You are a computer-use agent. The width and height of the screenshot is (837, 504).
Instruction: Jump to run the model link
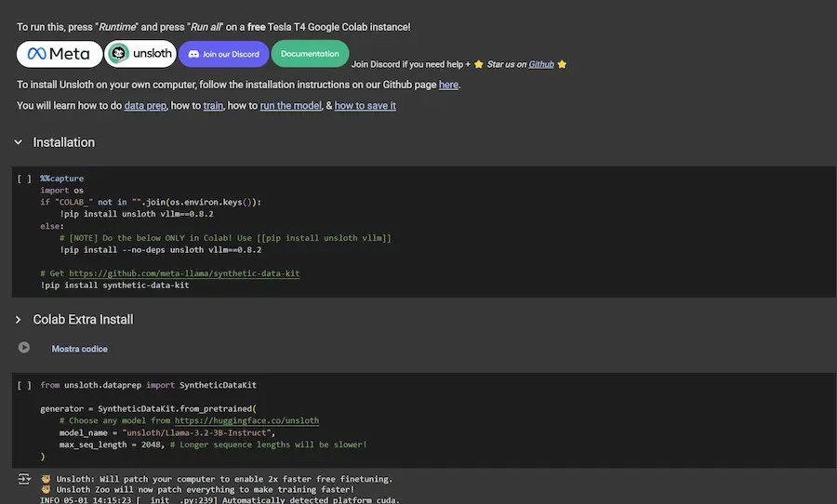291,106
